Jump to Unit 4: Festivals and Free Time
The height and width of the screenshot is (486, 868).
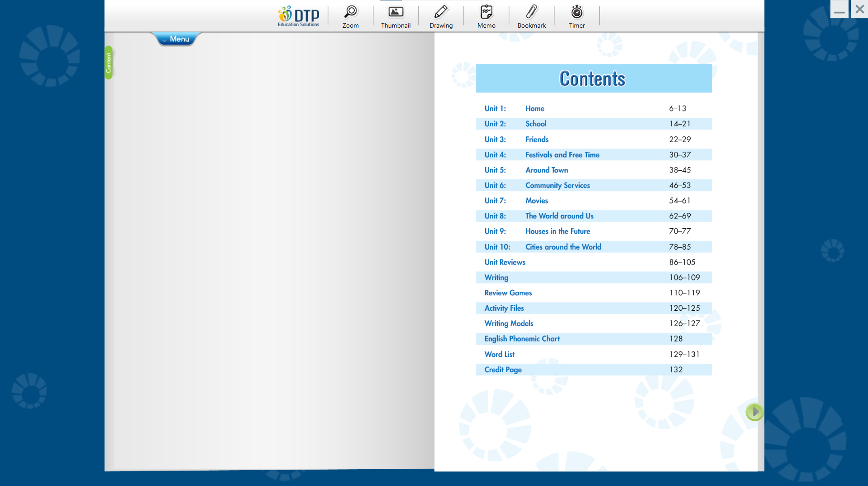coord(562,155)
